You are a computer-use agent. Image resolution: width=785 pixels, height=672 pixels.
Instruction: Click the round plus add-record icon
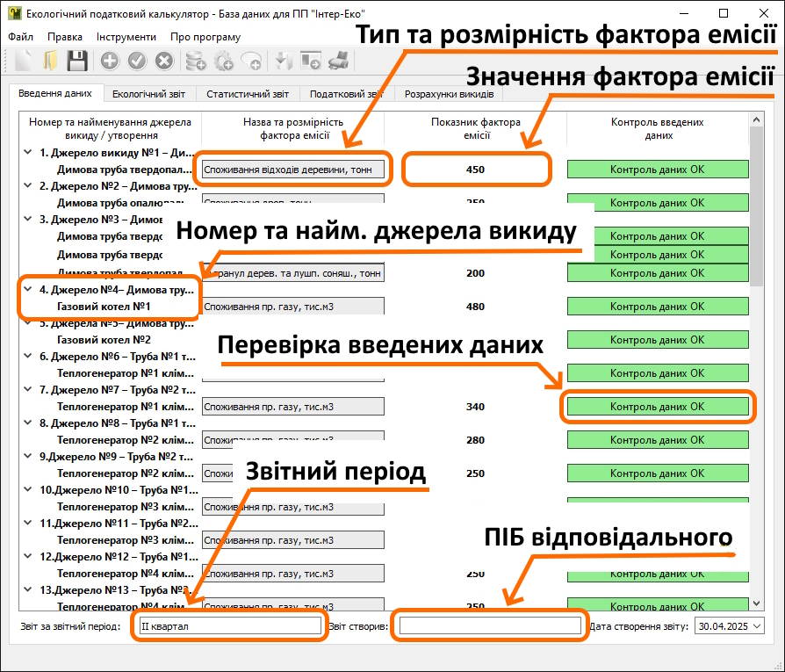click(x=110, y=61)
